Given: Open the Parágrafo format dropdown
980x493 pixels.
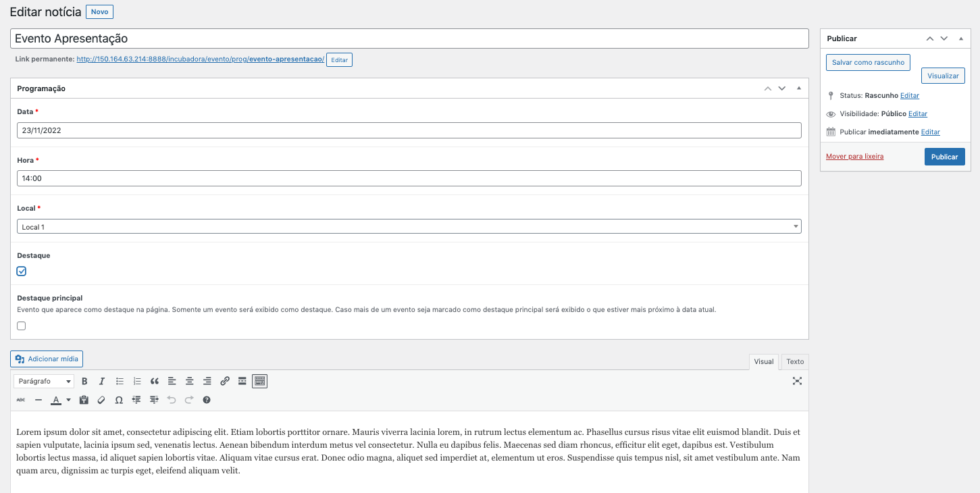Looking at the screenshot, I should [44, 382].
